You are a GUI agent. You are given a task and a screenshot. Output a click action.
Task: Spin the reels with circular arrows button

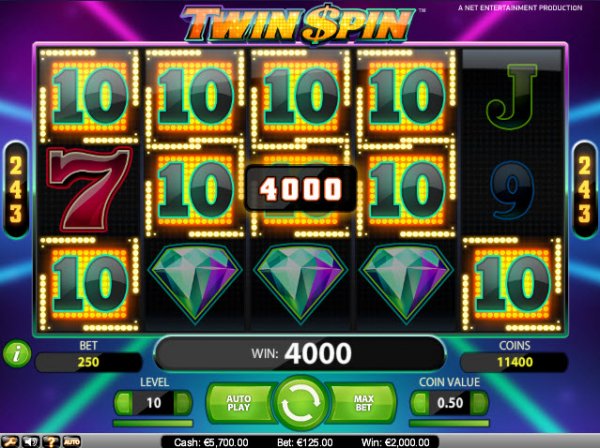(x=300, y=403)
